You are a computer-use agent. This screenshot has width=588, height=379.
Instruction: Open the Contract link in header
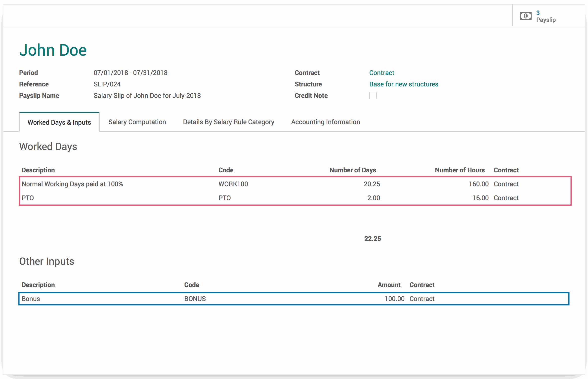tap(381, 73)
